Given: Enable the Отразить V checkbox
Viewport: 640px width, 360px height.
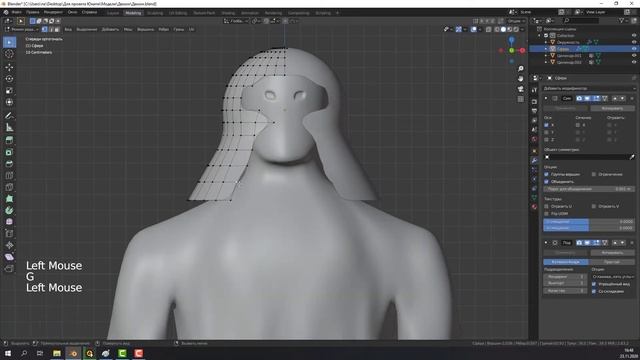Looking at the screenshot, I should pyautogui.click(x=594, y=207).
